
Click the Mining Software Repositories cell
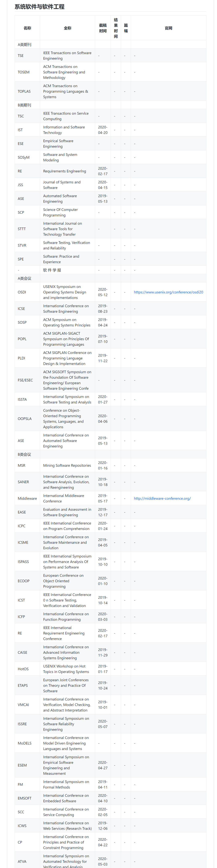point(67,465)
